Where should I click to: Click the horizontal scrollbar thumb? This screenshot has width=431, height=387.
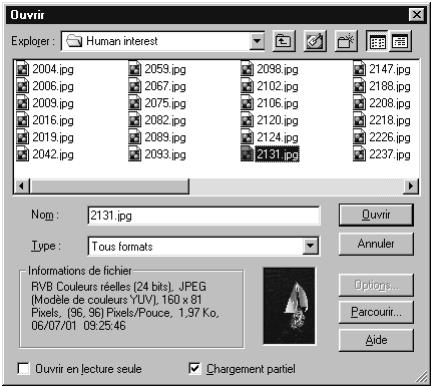(x=109, y=186)
